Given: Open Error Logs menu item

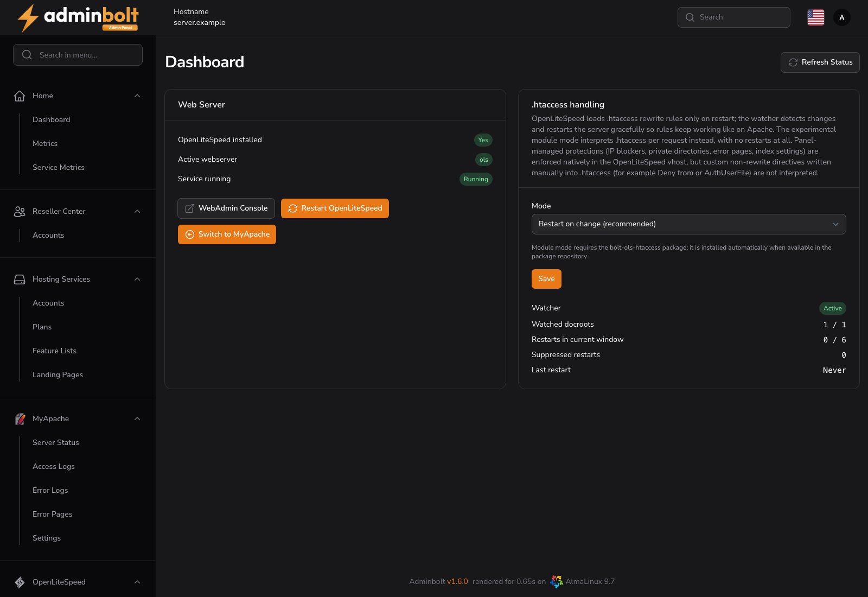Looking at the screenshot, I should (x=50, y=491).
